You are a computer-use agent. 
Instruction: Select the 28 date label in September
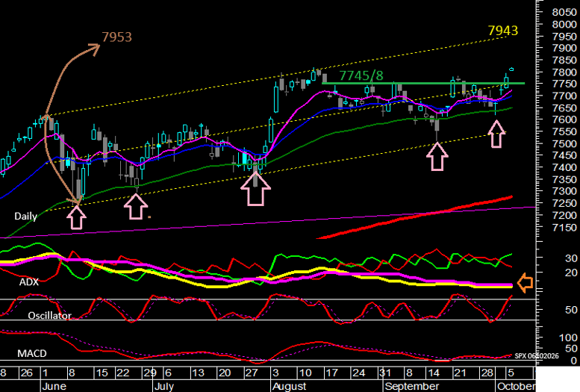coord(487,373)
